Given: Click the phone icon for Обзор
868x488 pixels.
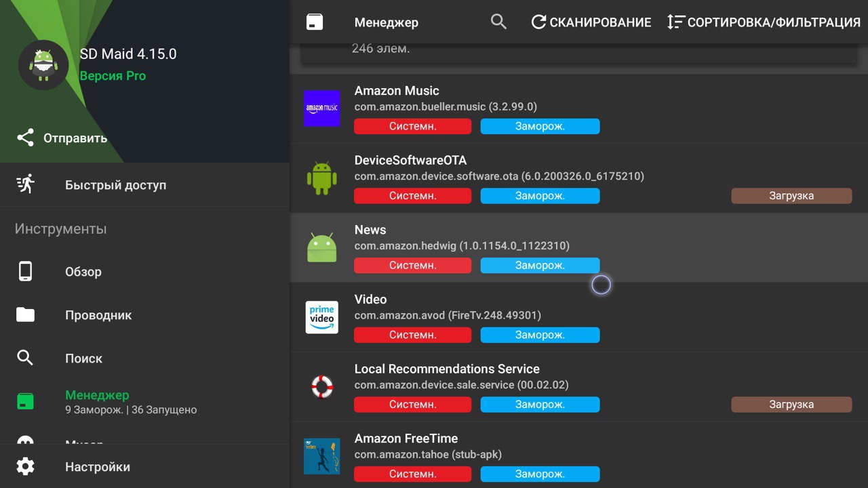Looking at the screenshot, I should (x=25, y=271).
